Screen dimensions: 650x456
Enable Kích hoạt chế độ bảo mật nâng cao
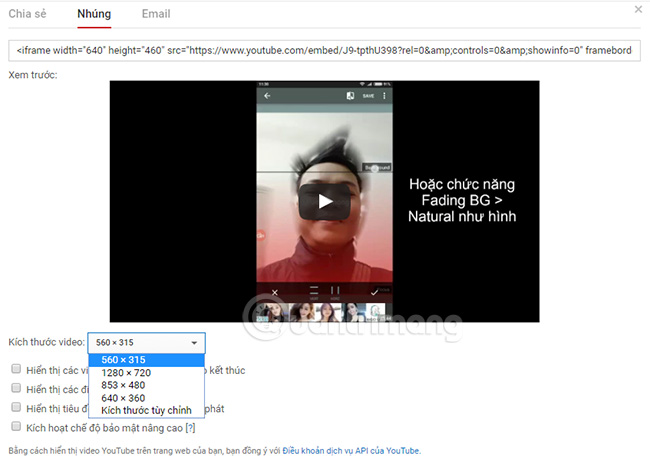pos(16,426)
